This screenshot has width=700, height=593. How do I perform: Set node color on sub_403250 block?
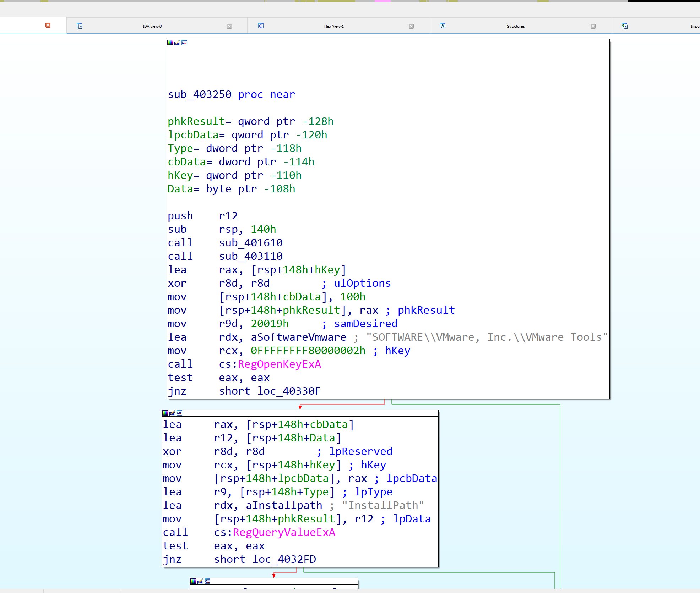pos(170,43)
